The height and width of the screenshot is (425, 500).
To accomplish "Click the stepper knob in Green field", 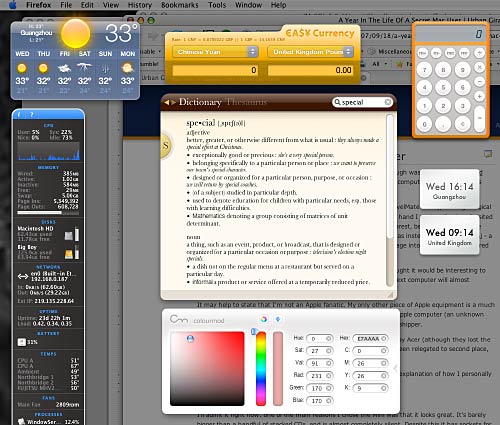I will [329, 388].
